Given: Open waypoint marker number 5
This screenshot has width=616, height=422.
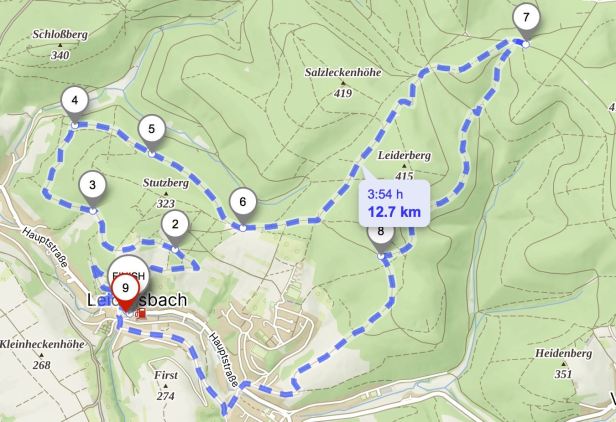Looking at the screenshot, I should tap(152, 130).
